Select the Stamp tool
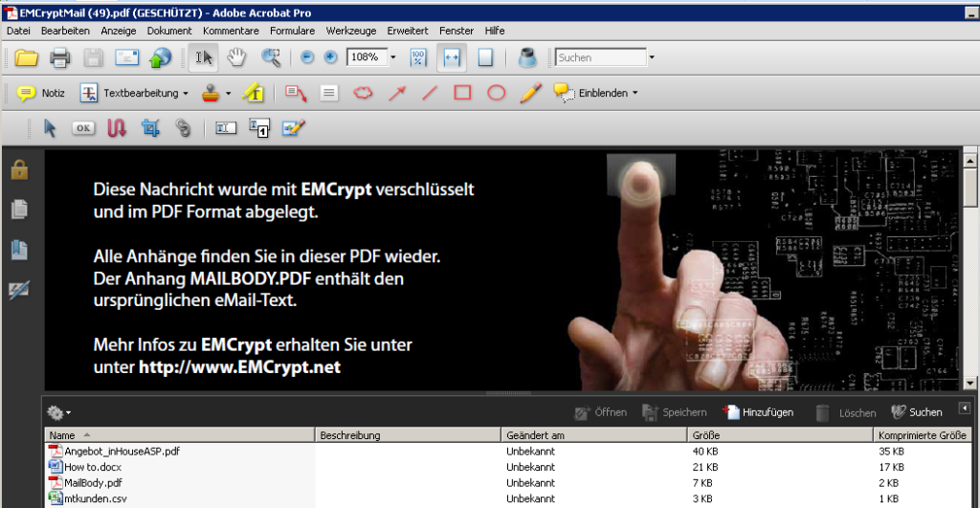The image size is (980, 508). (x=211, y=93)
